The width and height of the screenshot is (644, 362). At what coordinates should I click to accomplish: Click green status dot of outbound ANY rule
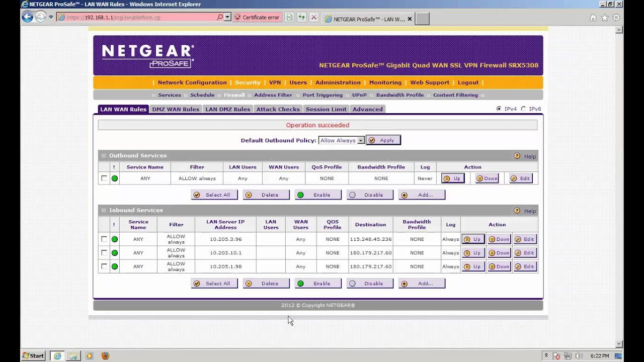pyautogui.click(x=115, y=178)
